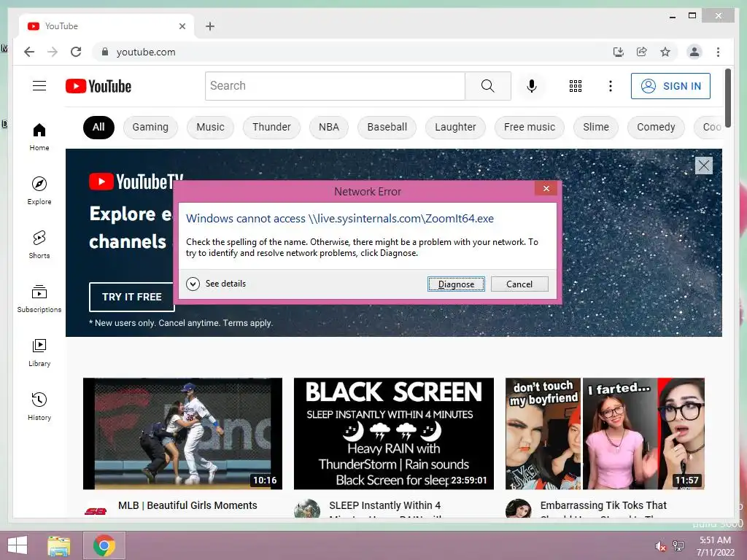Bookmark this page with the star icon

coord(665,52)
